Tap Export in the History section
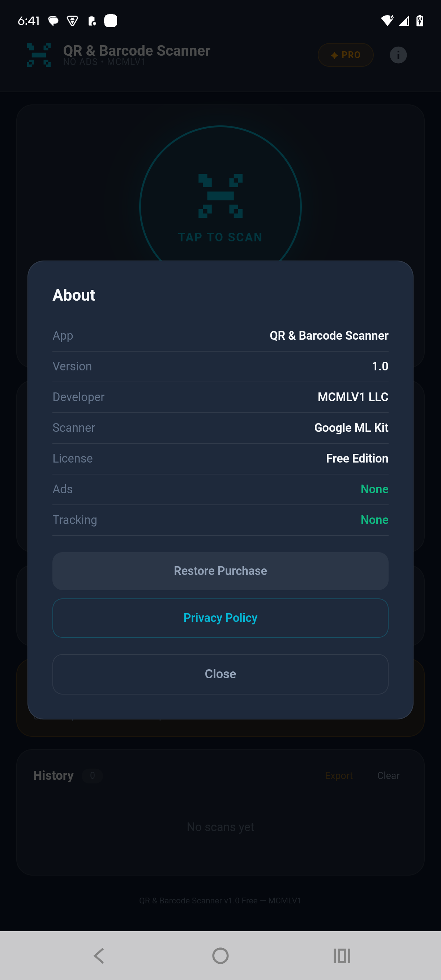The width and height of the screenshot is (441, 980). (x=339, y=775)
